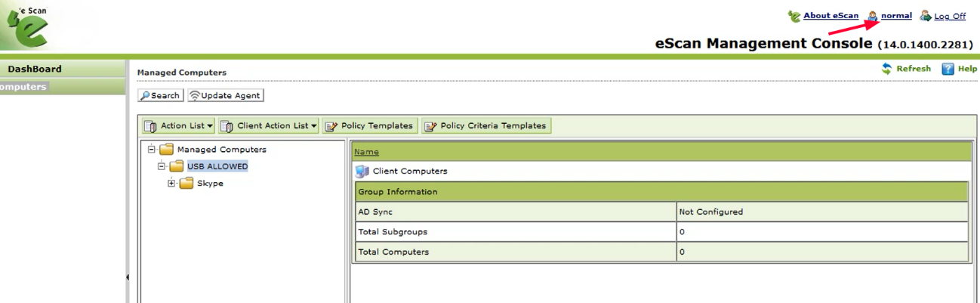Click the Policy Templates pencil icon
Image resolution: width=980 pixels, height=303 pixels.
click(x=331, y=126)
